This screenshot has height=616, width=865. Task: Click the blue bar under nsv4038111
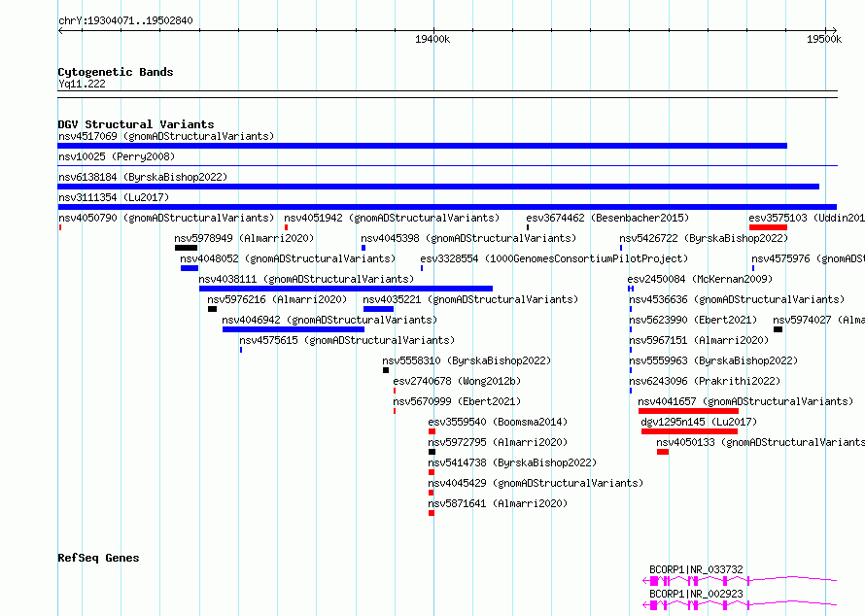click(346, 289)
